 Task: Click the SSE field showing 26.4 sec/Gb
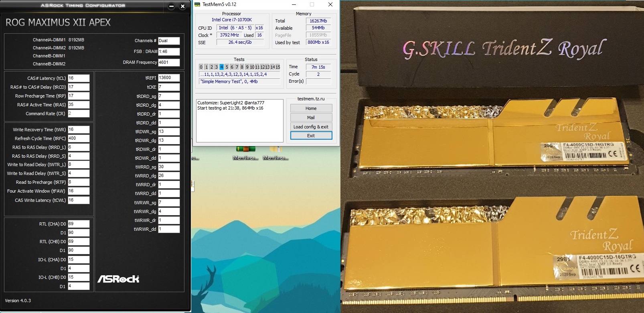click(x=240, y=42)
